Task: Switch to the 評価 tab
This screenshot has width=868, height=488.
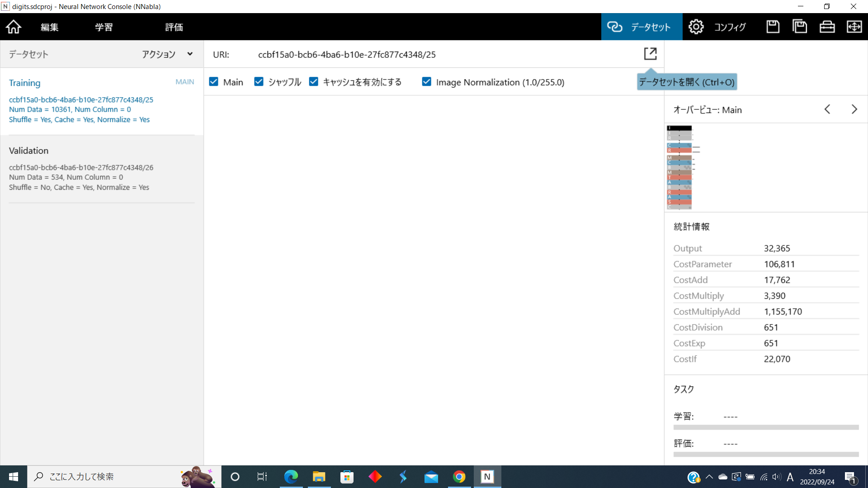Action: 174,27
